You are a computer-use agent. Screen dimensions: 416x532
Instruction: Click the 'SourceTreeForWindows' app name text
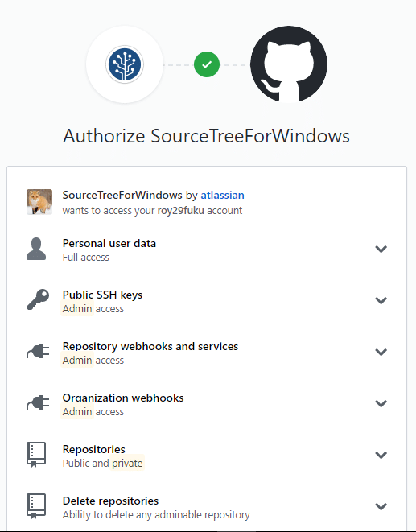[122, 195]
